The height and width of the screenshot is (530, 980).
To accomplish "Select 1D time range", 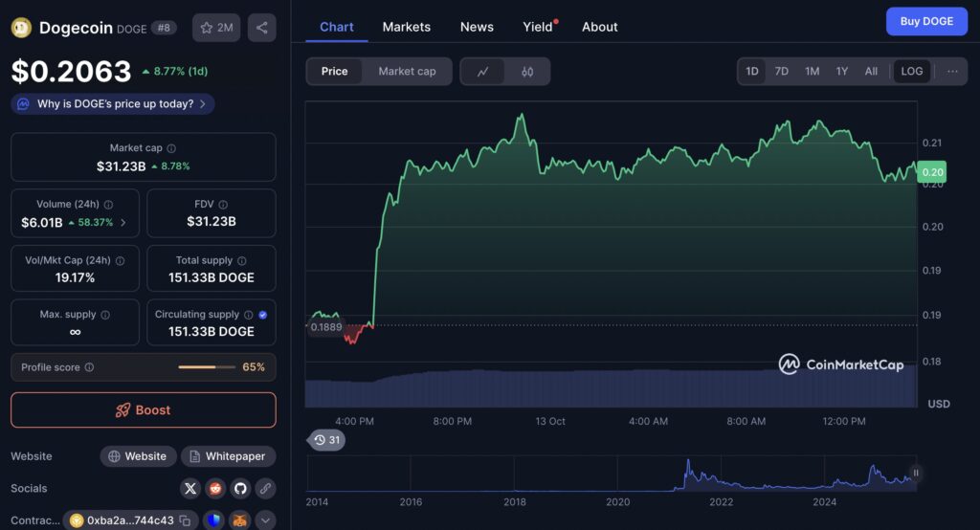I will coord(752,71).
